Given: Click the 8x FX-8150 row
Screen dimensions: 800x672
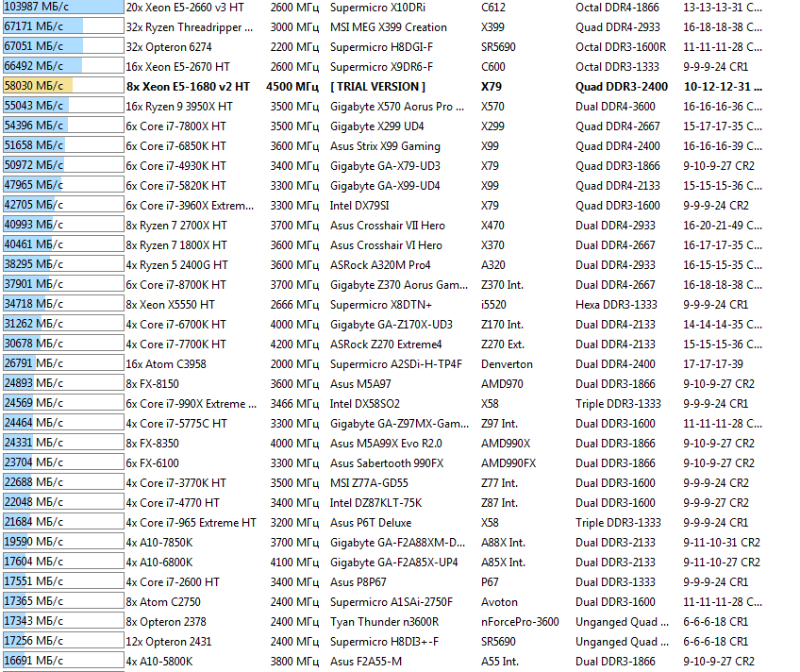Looking at the screenshot, I should (153, 385).
